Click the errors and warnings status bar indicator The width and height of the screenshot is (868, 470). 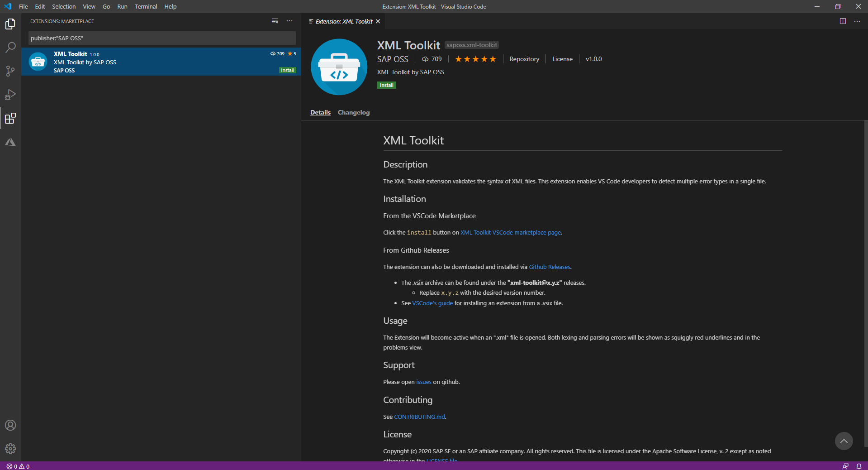coord(17,466)
